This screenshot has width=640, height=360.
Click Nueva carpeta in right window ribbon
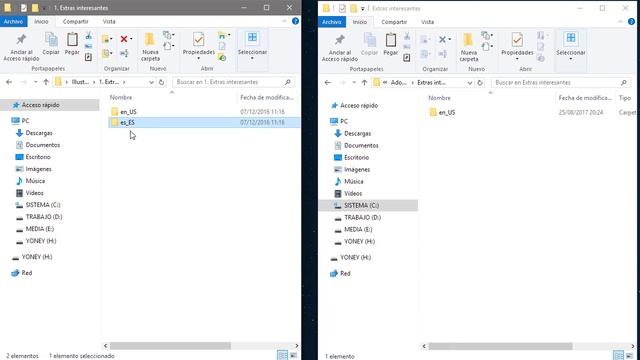point(469,47)
